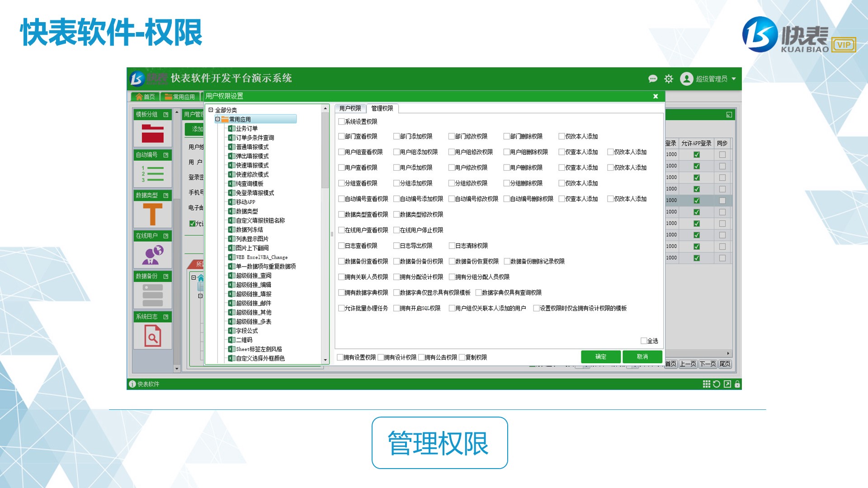
Task: Collapse the 常用应用 folder node
Action: (x=217, y=119)
